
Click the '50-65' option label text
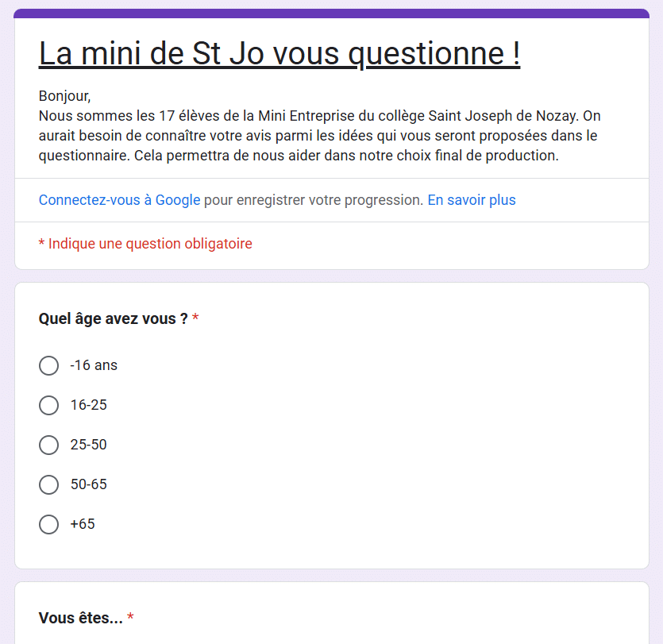tap(88, 484)
